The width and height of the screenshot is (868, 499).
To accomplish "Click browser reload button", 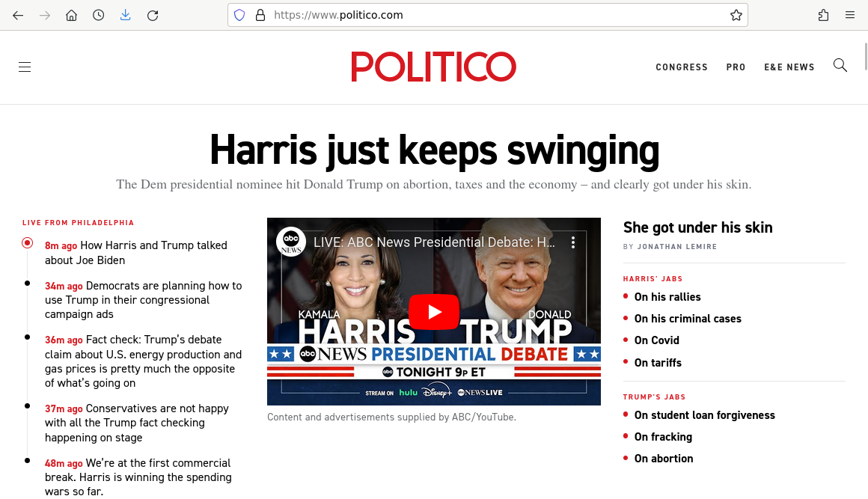I will (153, 15).
